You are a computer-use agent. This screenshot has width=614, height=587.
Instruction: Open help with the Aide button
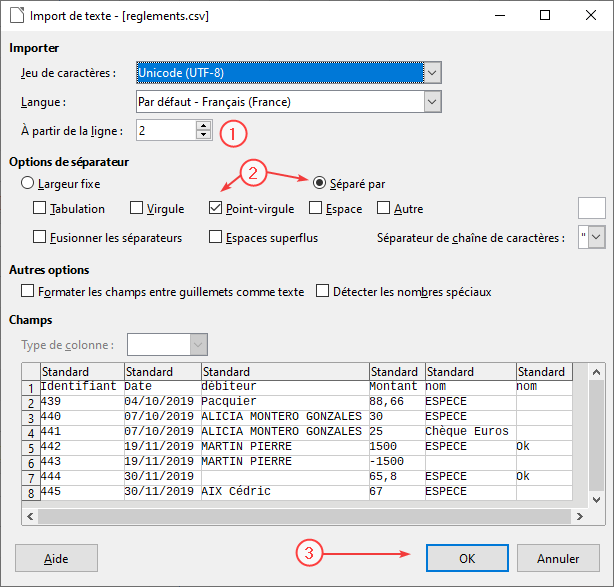57,557
